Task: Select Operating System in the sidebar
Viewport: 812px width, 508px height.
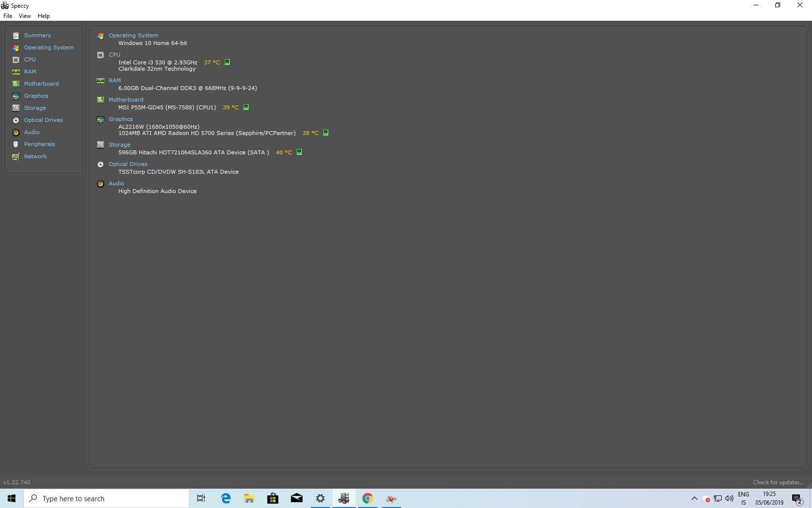Action: click(49, 47)
